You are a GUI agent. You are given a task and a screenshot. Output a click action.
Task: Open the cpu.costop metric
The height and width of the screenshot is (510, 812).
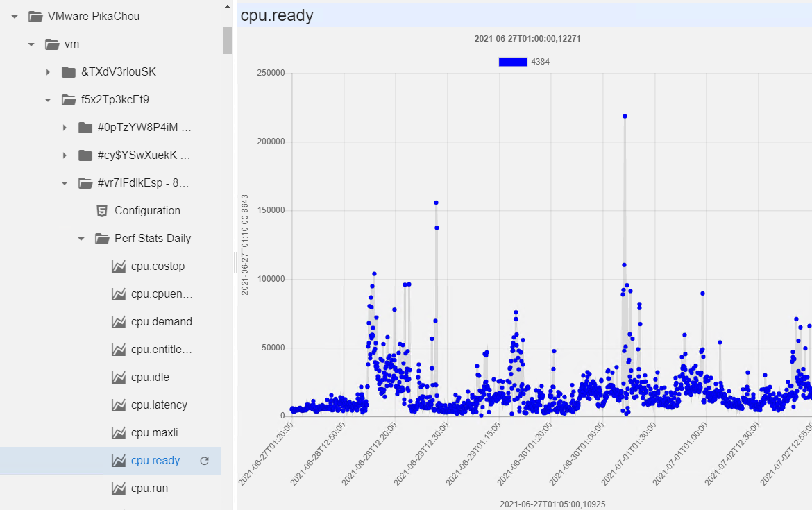click(158, 266)
